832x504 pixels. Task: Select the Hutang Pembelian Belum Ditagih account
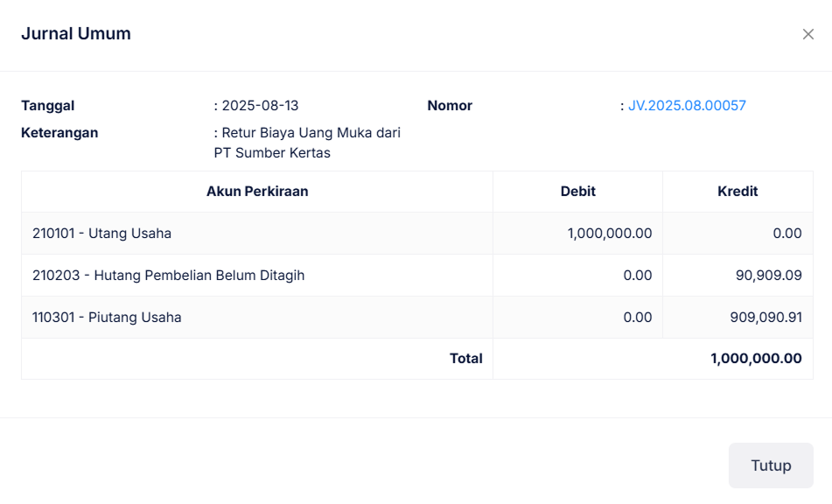168,276
